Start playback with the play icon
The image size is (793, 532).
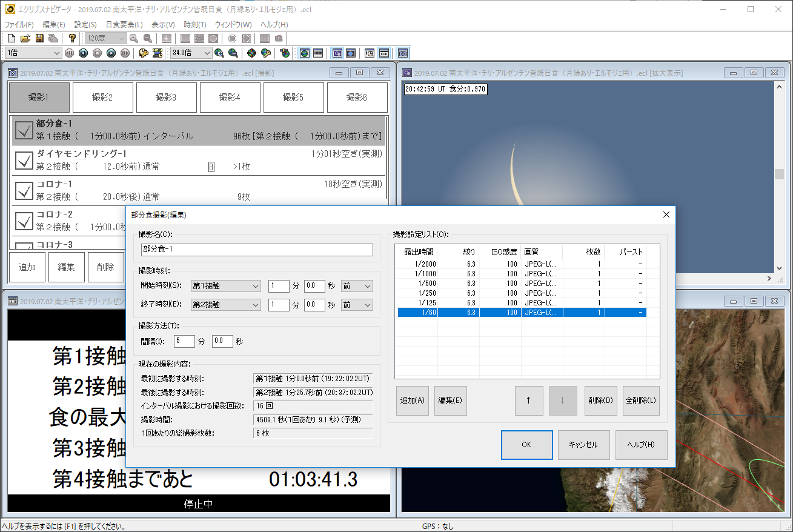(111, 53)
